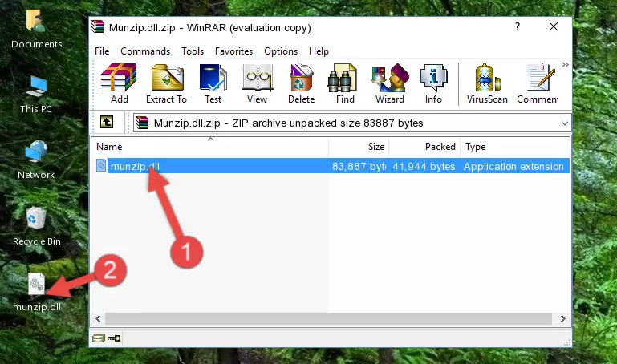
Task: Run the Test archive tool
Action: (213, 83)
